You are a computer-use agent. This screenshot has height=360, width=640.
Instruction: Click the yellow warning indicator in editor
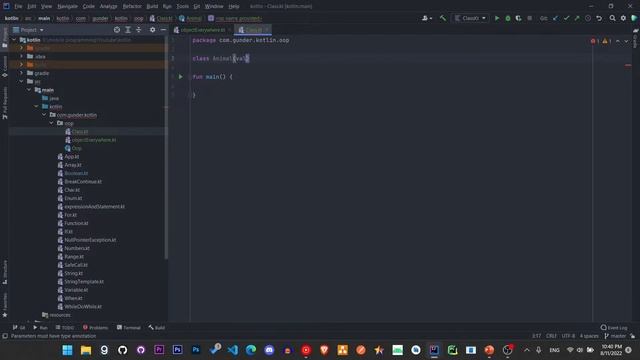(607, 41)
